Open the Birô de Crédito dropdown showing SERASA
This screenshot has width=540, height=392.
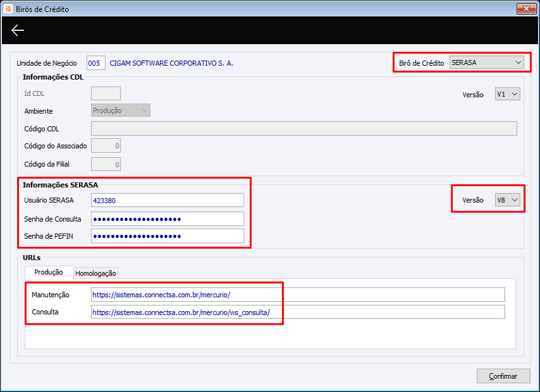pyautogui.click(x=487, y=62)
